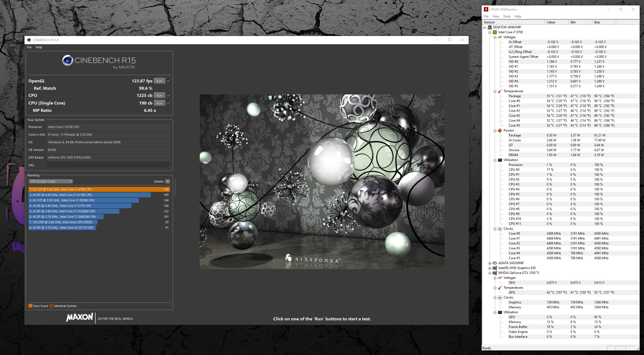Viewport: 644px width, 355px height.
Task: Collapse the CPU Voltages section
Action: pyautogui.click(x=495, y=37)
